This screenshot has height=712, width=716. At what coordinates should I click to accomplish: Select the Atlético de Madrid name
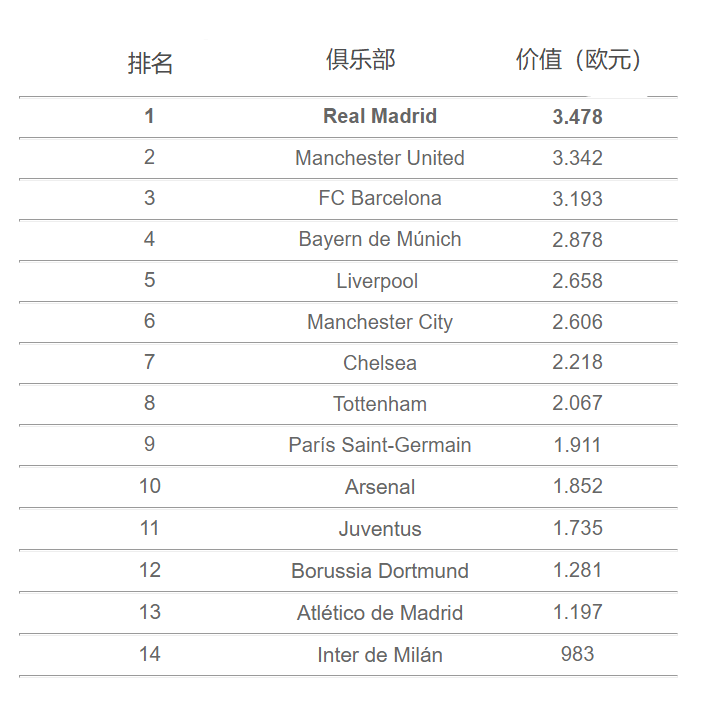(x=380, y=613)
